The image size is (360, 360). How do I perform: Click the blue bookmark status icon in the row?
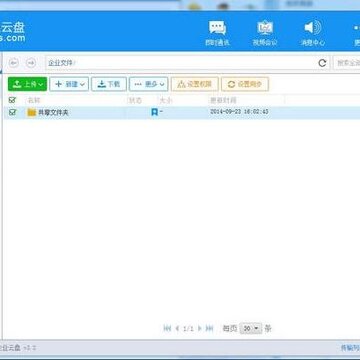click(x=154, y=112)
